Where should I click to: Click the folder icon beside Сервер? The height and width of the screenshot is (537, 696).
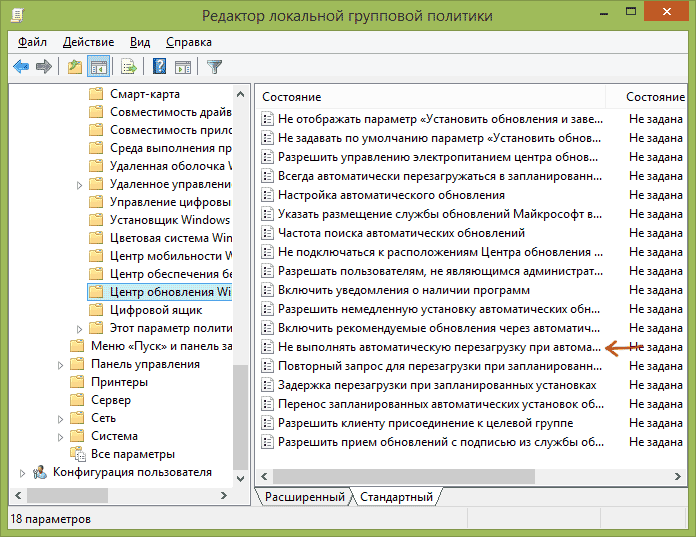(77, 400)
